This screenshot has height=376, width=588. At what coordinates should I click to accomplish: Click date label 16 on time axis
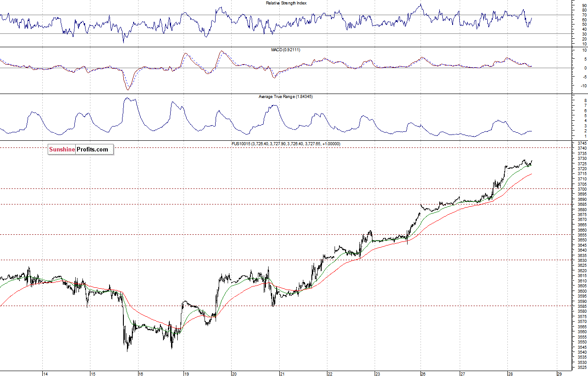tap(140, 373)
